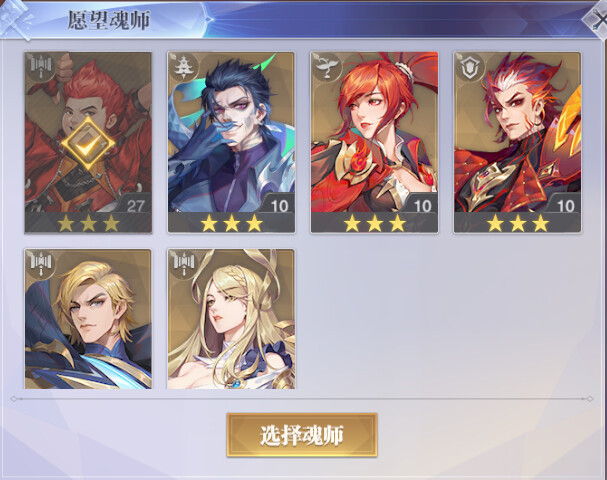Click the lotus class icon on red-haired woman card
This screenshot has height=480, width=607.
pyautogui.click(x=327, y=66)
